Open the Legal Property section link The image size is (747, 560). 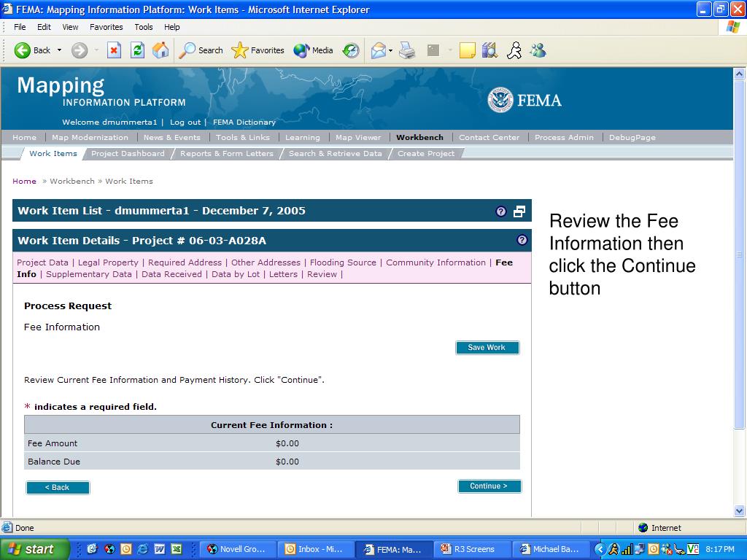108,262
